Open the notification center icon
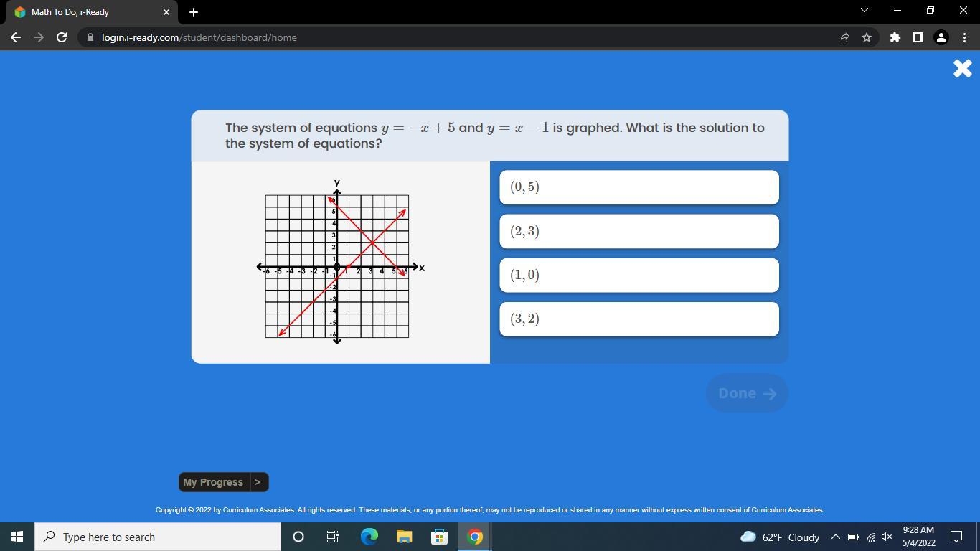The width and height of the screenshot is (980, 551). tap(956, 537)
